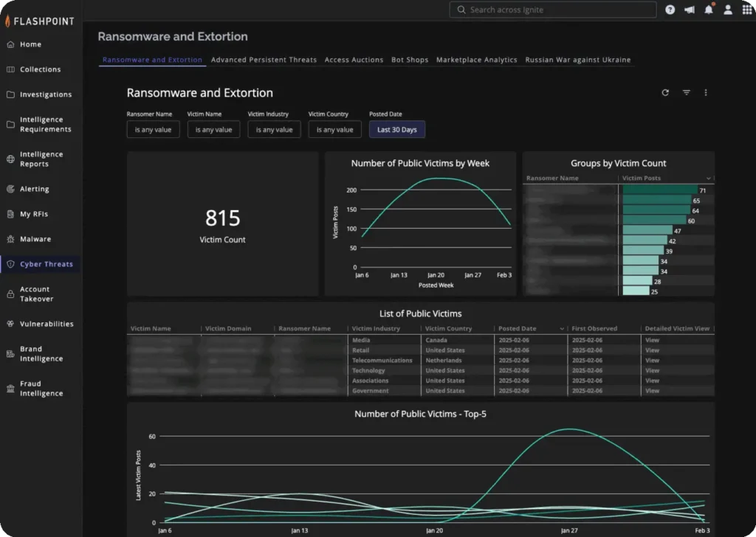The width and height of the screenshot is (756, 537).
Task: Click the Victim Domain column header
Action: click(228, 328)
